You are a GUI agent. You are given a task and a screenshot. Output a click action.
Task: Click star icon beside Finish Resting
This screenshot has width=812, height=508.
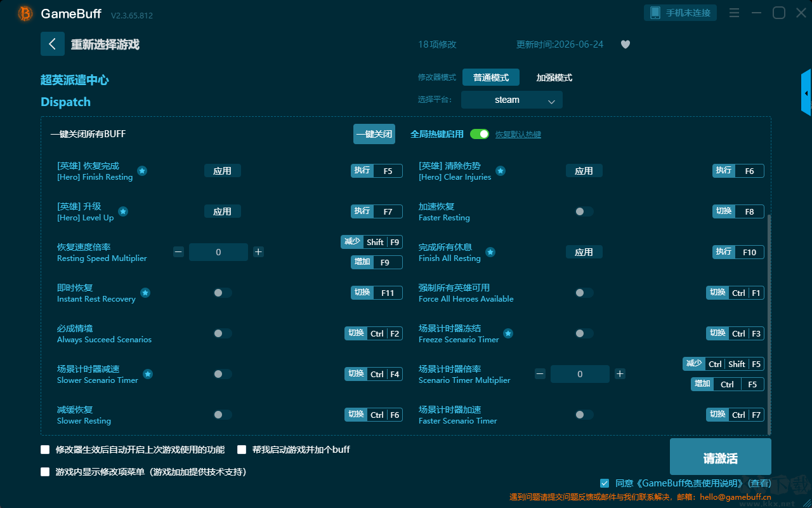(142, 171)
